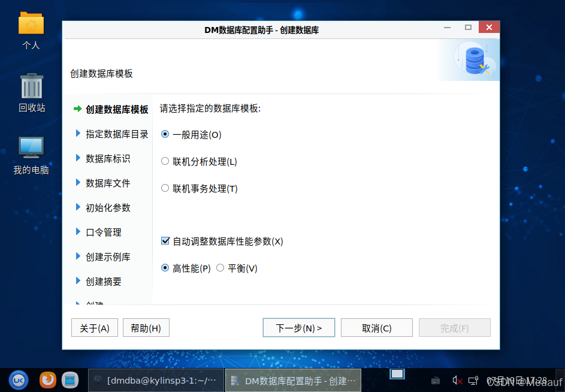Close the DM数据库配置助手 window
565x392 pixels.
coord(489,27)
